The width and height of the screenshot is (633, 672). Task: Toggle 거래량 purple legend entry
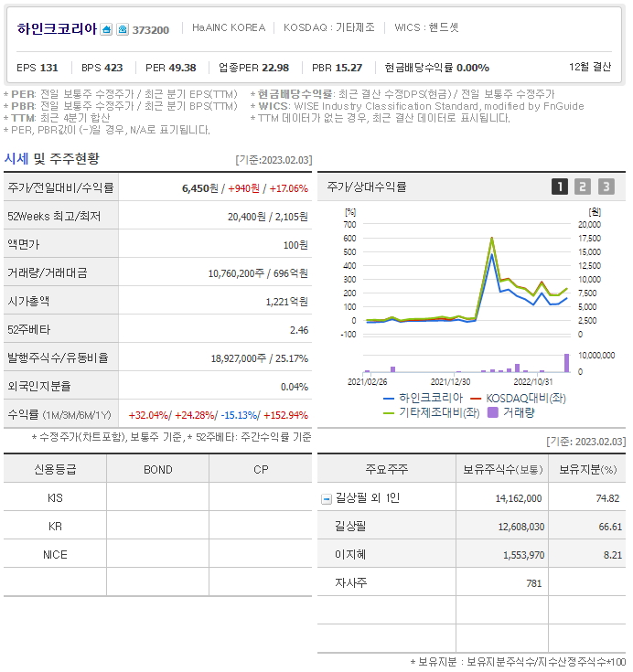[511, 412]
